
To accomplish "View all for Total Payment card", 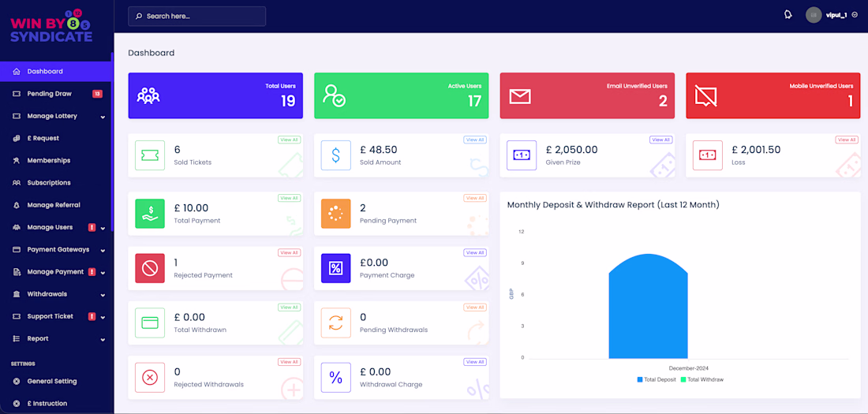I will tap(289, 198).
